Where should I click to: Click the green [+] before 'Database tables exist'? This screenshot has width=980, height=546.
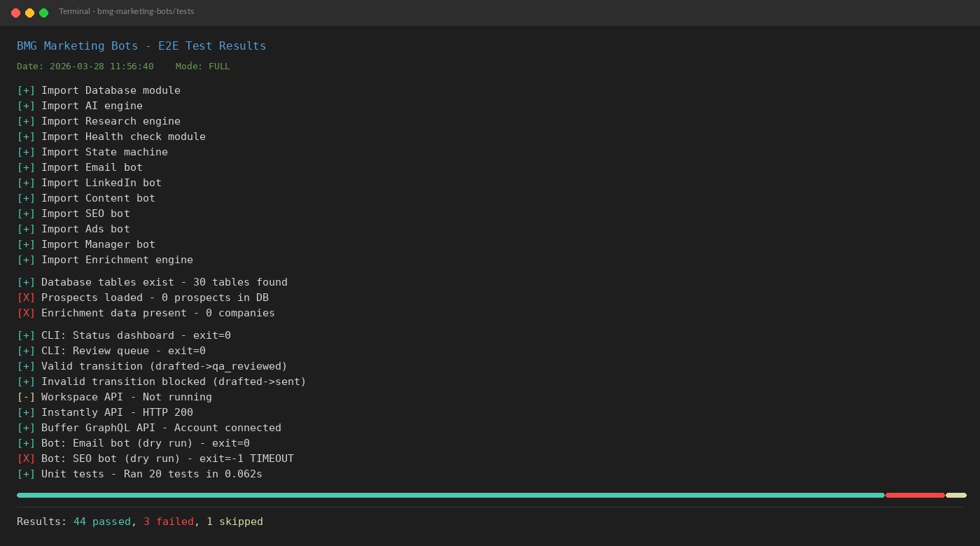click(26, 282)
